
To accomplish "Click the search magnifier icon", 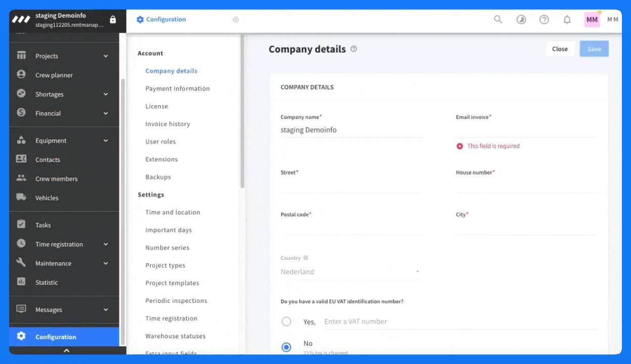I will click(498, 20).
